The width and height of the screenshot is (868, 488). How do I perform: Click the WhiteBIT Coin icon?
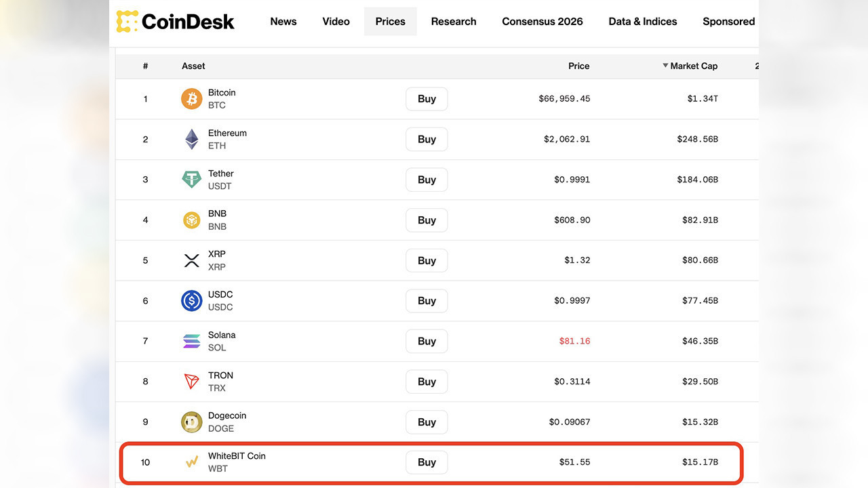point(191,462)
